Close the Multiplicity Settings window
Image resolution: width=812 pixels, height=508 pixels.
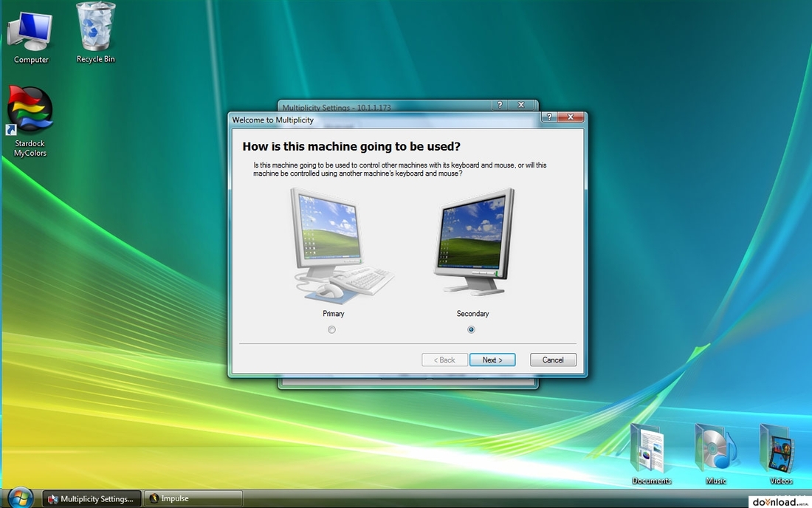pyautogui.click(x=521, y=105)
